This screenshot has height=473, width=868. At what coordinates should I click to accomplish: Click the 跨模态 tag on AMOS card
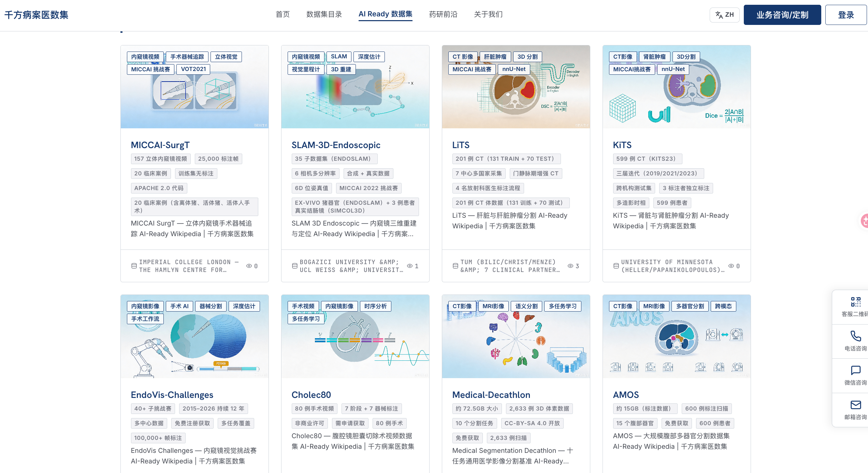pyautogui.click(x=723, y=306)
